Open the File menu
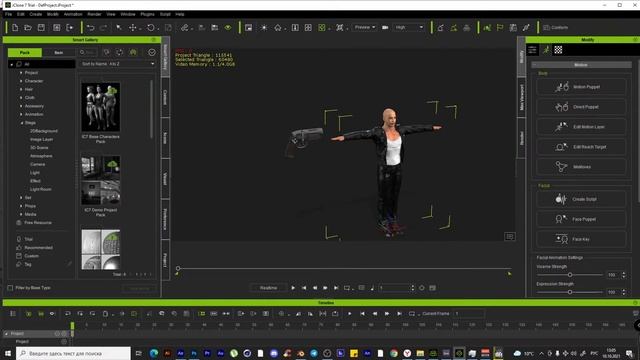 point(8,14)
